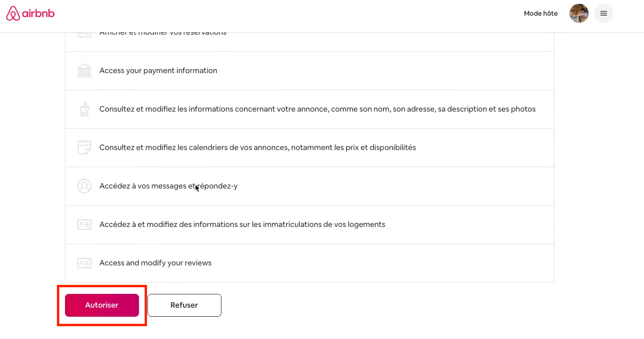This screenshot has width=644, height=339.
Task: Click the Airbnb logo in the header
Action: [30, 14]
